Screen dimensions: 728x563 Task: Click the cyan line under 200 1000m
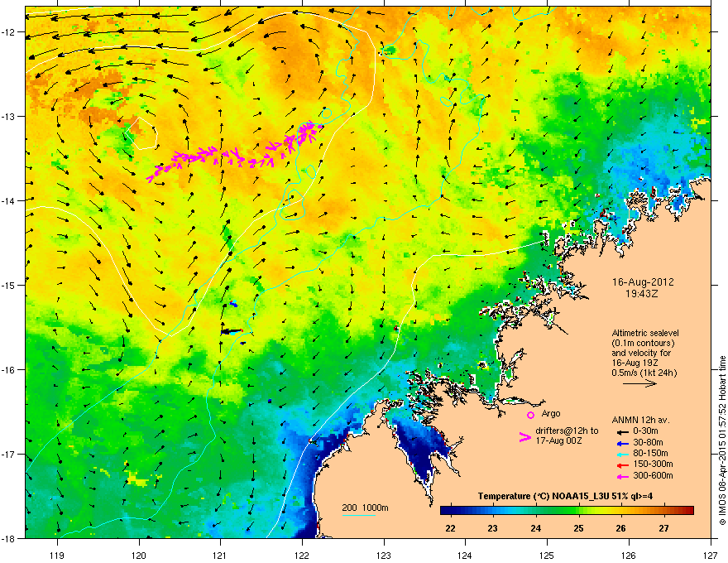[358, 515]
